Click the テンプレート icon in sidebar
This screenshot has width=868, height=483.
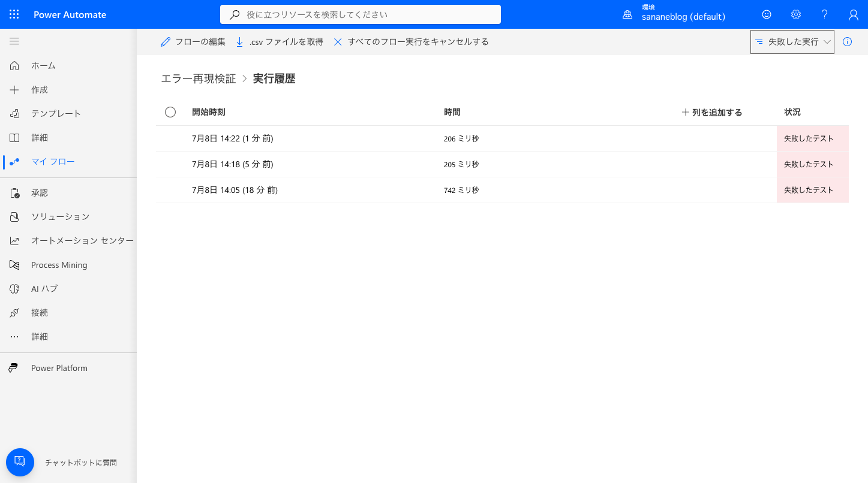pos(14,114)
